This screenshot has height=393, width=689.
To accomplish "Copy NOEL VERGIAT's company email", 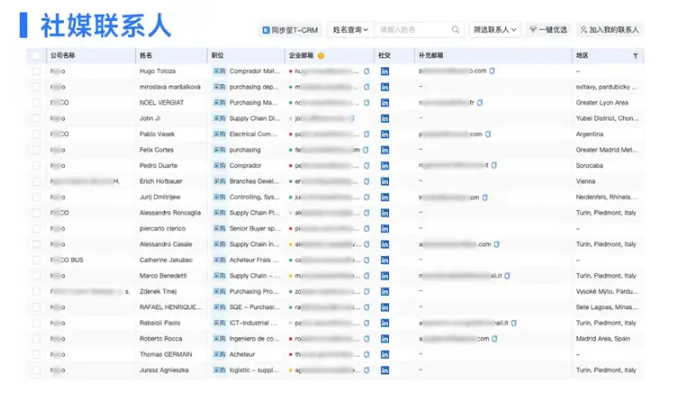I will [366, 102].
